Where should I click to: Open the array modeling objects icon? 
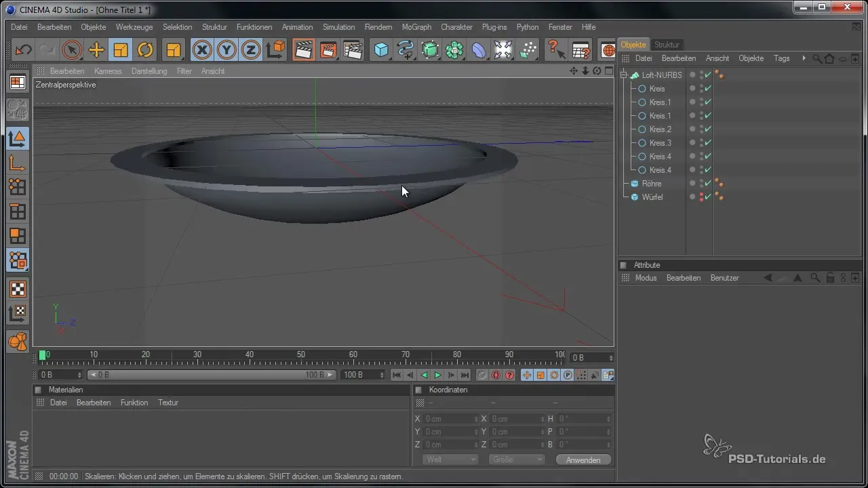(454, 50)
